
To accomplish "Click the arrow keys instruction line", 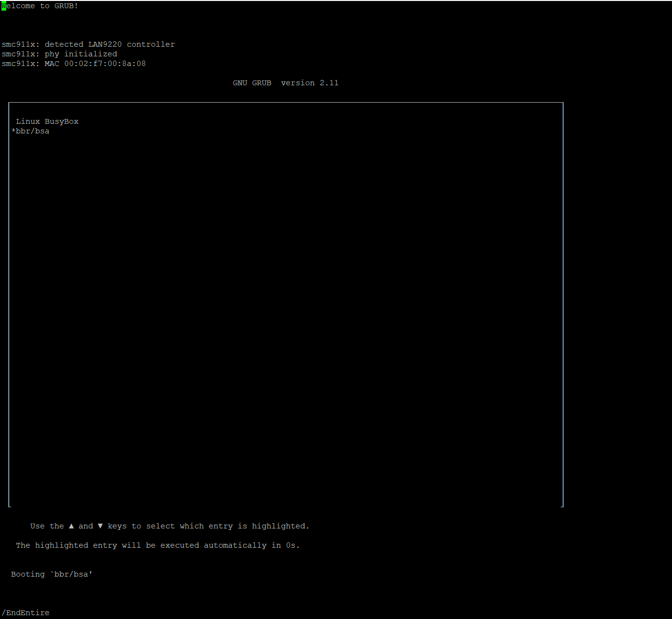I will 169,526.
